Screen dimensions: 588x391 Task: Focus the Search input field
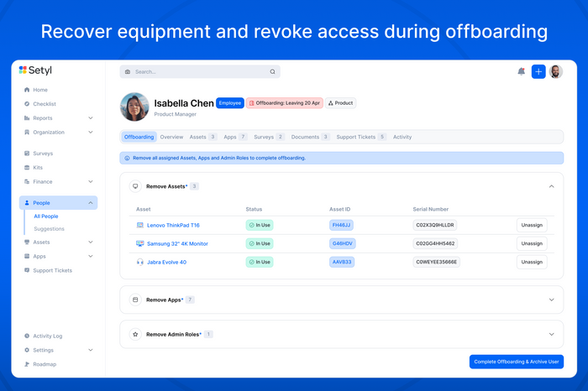(x=200, y=71)
